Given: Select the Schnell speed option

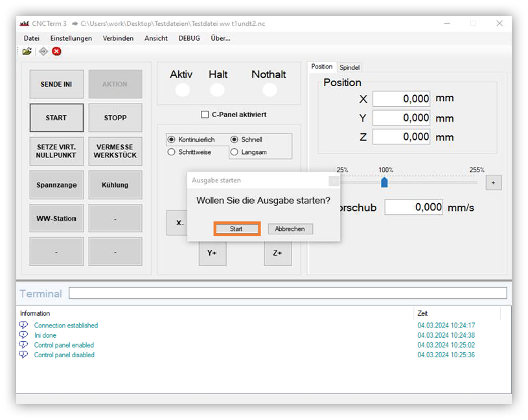Looking at the screenshot, I should tap(235, 139).
